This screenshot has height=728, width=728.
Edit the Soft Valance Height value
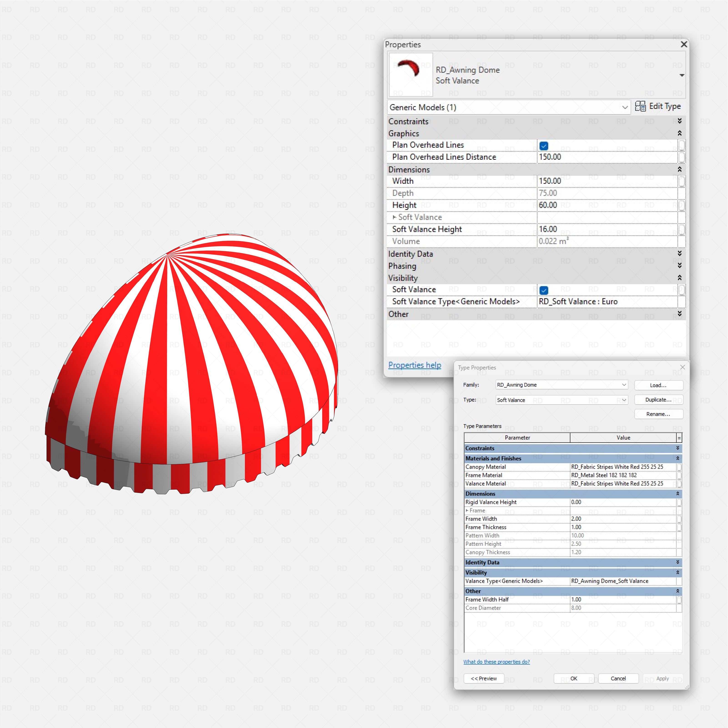607,230
